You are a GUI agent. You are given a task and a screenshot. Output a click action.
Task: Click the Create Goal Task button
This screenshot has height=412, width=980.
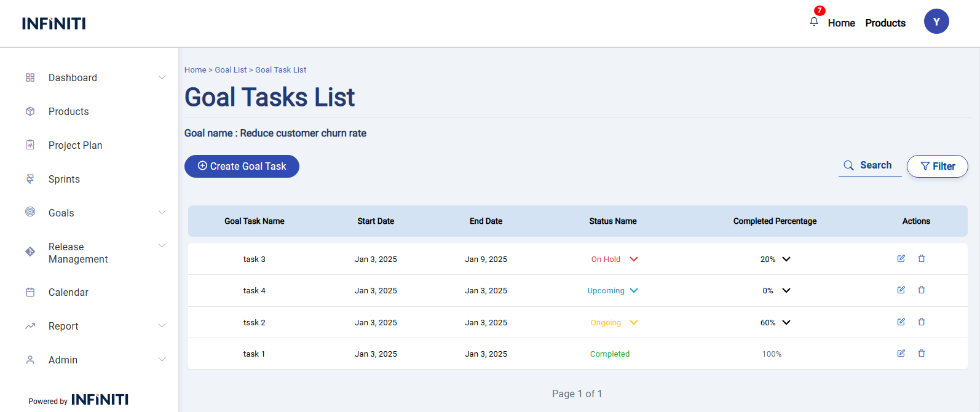[242, 166]
